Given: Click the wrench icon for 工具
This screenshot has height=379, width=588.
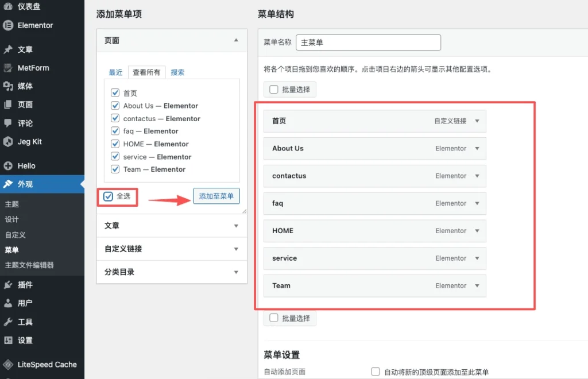Looking at the screenshot, I should 8,322.
